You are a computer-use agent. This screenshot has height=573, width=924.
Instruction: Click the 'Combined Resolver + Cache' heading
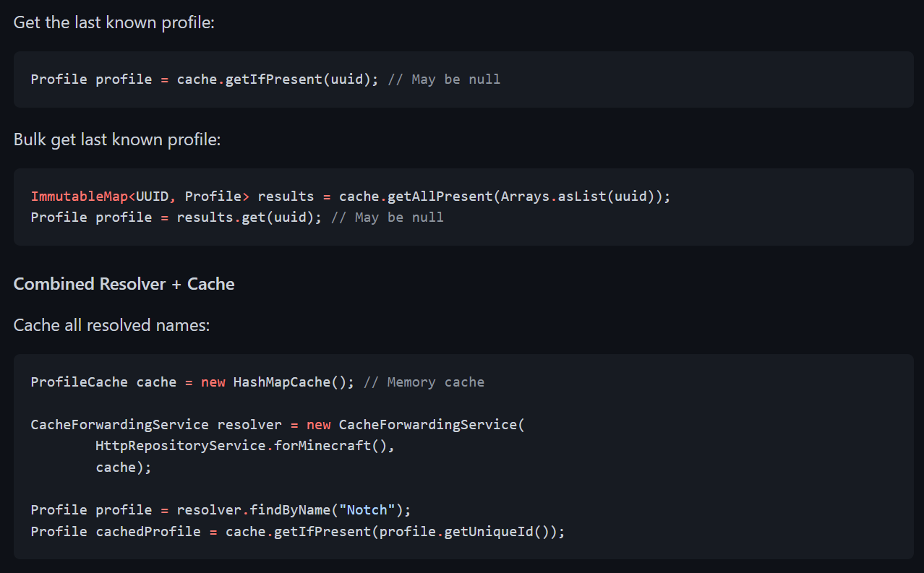124,284
